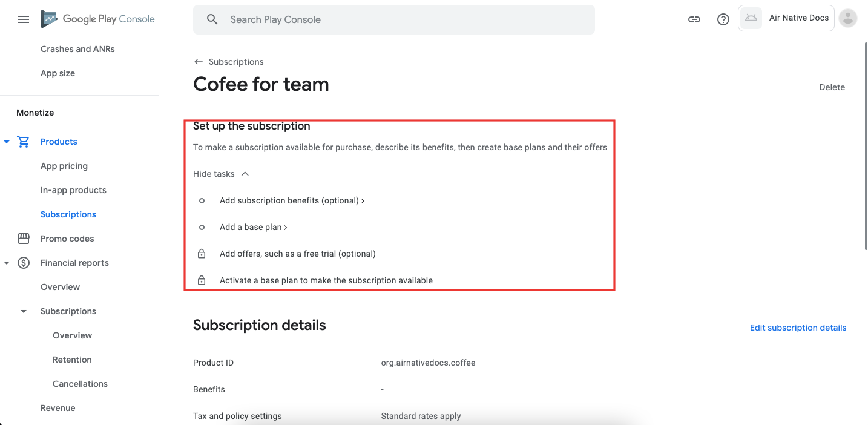
Task: Open the Retention report
Action: point(72,360)
